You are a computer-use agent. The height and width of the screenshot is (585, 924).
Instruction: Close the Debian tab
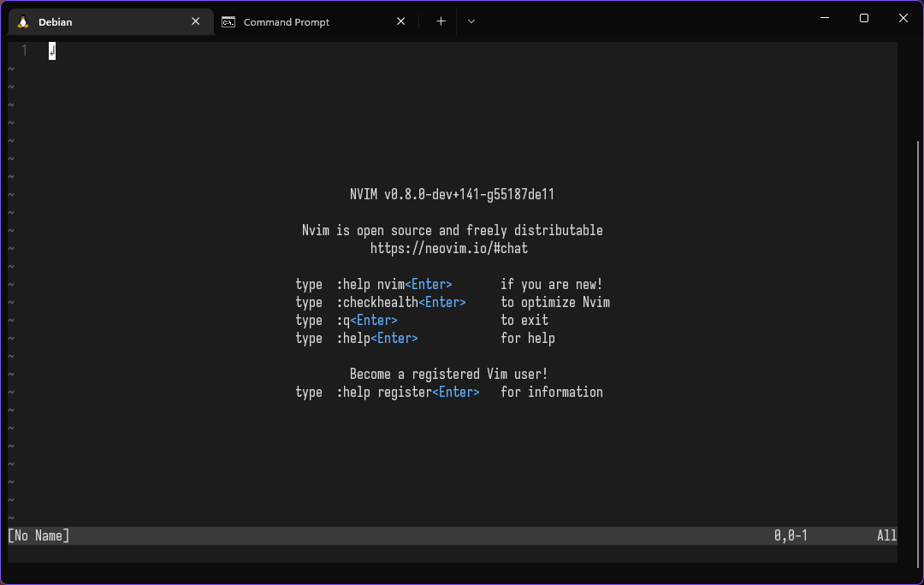coord(195,21)
